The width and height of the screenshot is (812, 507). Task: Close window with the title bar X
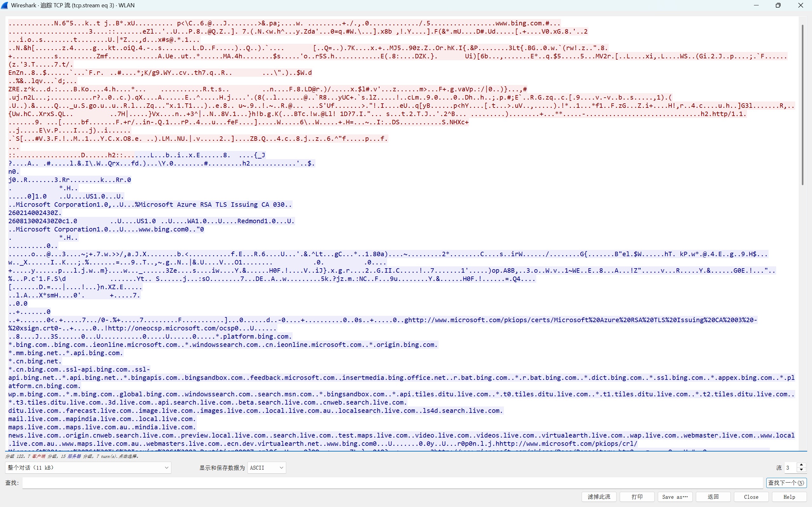(x=801, y=5)
